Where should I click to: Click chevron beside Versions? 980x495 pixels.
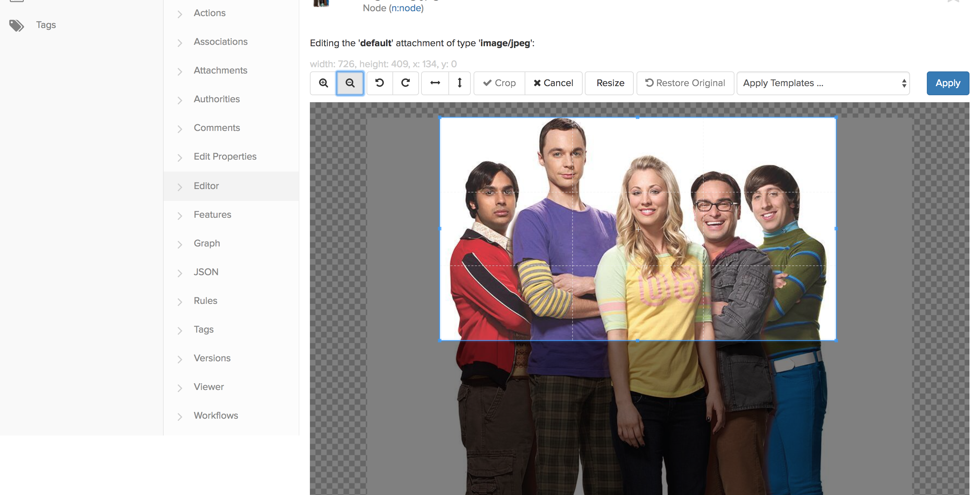[180, 360]
